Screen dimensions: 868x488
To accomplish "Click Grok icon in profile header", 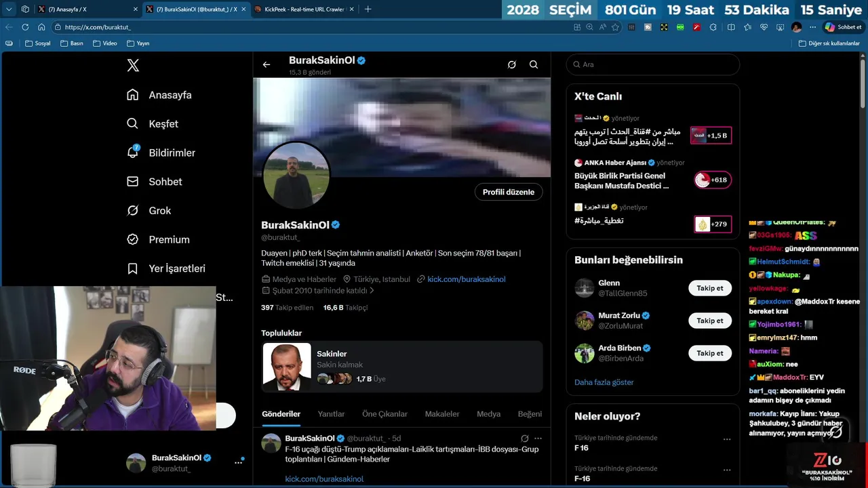I will (x=512, y=64).
